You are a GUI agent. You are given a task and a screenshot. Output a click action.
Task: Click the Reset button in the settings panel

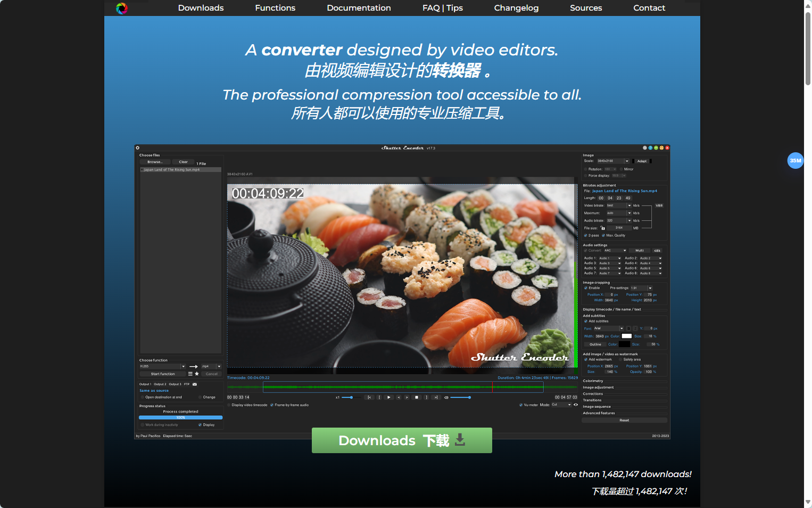624,420
